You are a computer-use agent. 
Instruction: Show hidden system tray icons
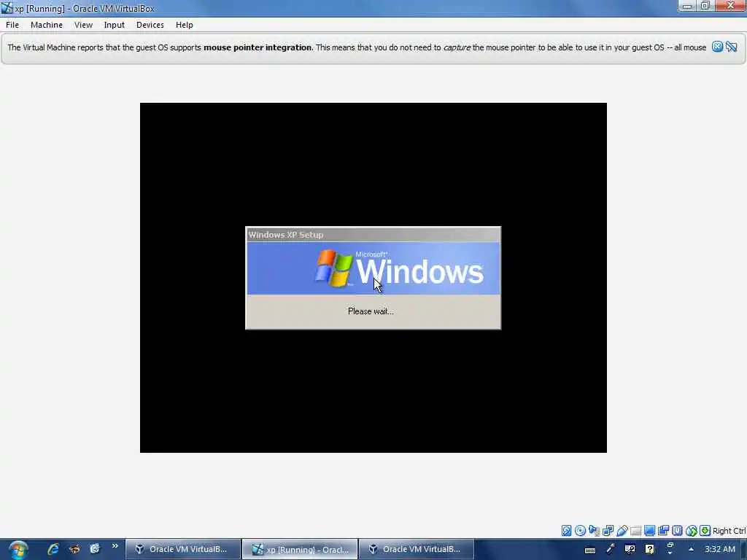click(x=691, y=549)
